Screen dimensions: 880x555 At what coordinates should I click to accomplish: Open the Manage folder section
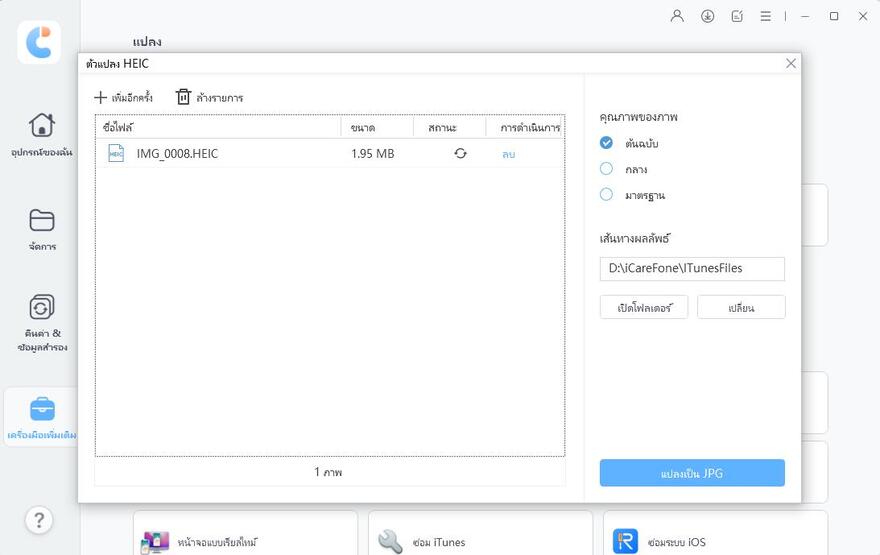tap(41, 228)
